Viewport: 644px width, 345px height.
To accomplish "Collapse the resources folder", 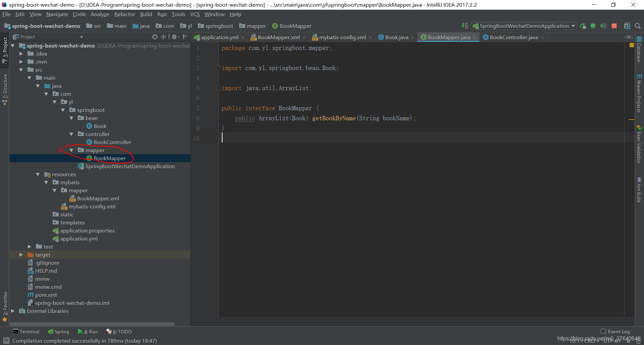I will (38, 174).
